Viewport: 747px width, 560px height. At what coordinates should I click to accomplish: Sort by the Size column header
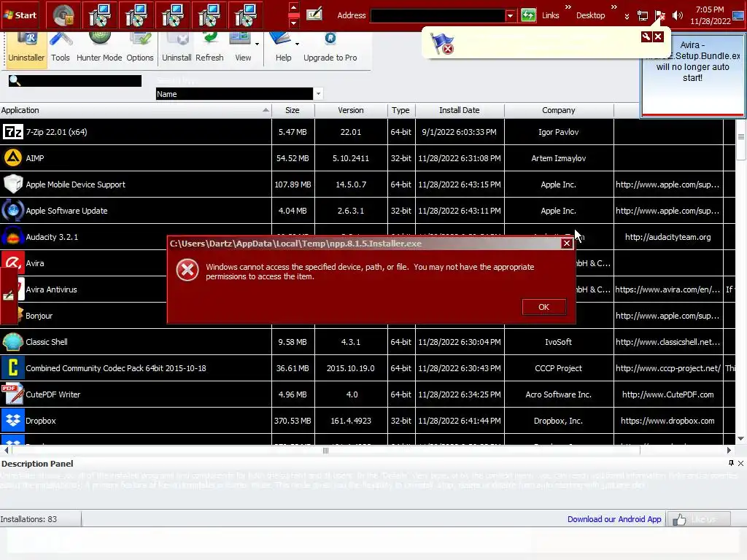(x=293, y=110)
